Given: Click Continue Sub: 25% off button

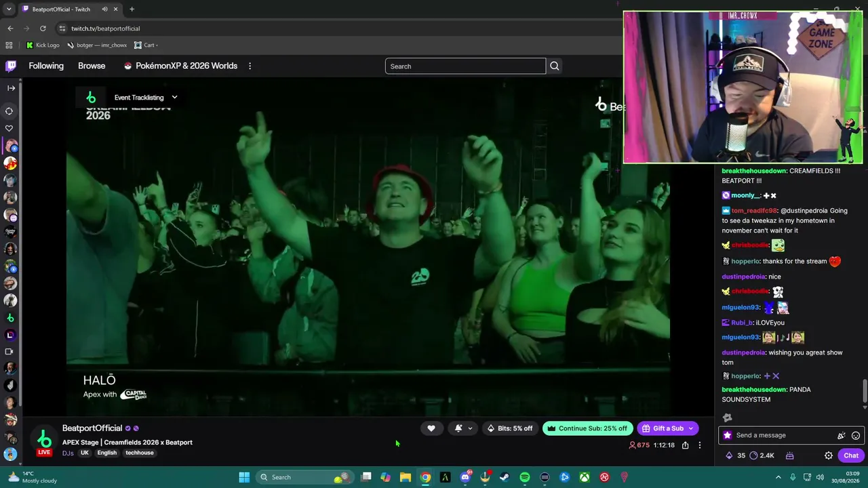Looking at the screenshot, I should click(x=587, y=428).
